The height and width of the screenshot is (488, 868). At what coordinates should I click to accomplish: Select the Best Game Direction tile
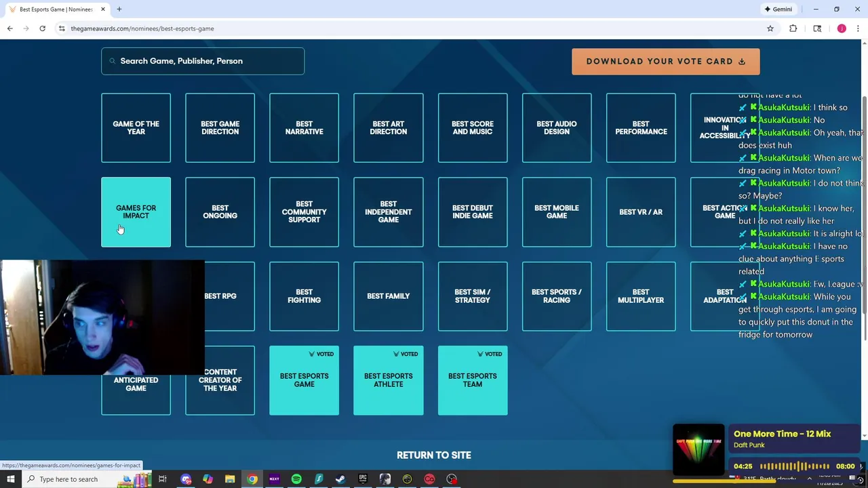point(220,128)
